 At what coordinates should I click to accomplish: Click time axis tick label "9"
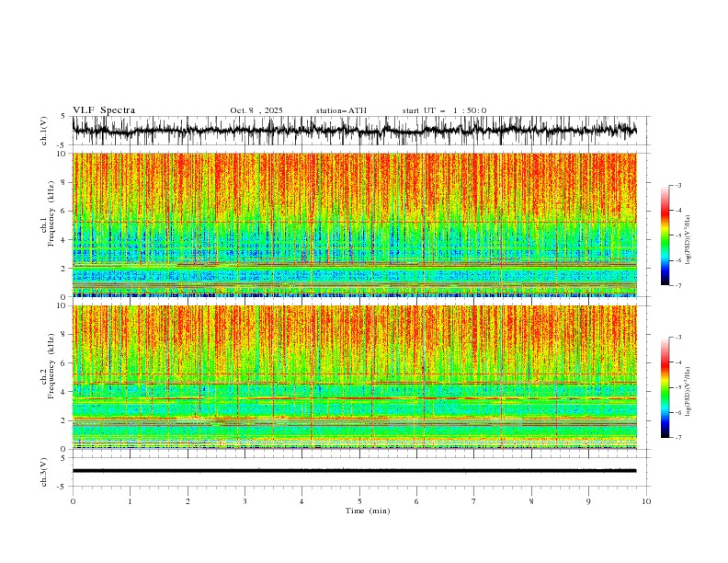588,501
